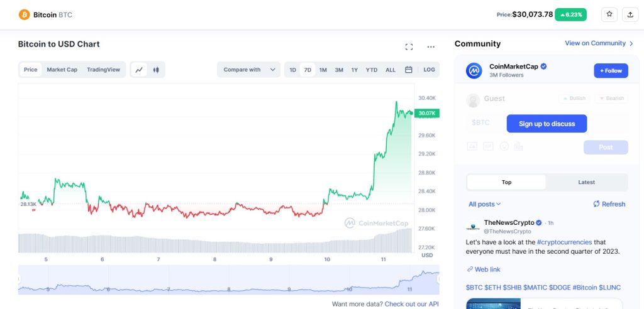Click the verified badge beside CoinMarketCap
This screenshot has height=309, width=644.
coord(543,67)
